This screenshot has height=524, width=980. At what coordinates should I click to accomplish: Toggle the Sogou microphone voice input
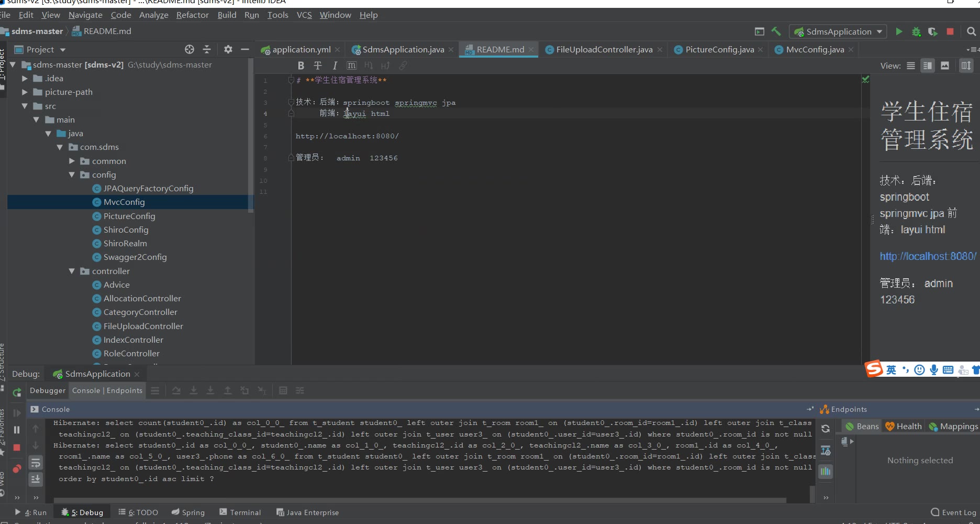(934, 370)
